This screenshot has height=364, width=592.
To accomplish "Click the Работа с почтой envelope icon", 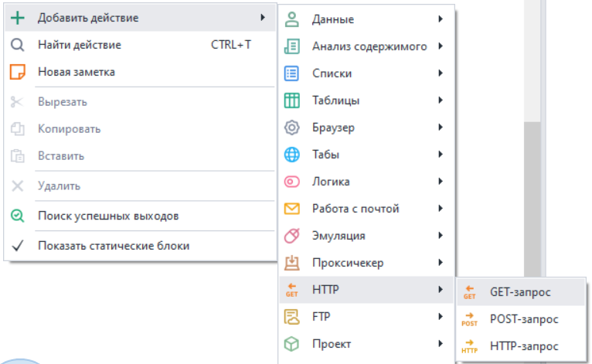I will (x=291, y=209).
